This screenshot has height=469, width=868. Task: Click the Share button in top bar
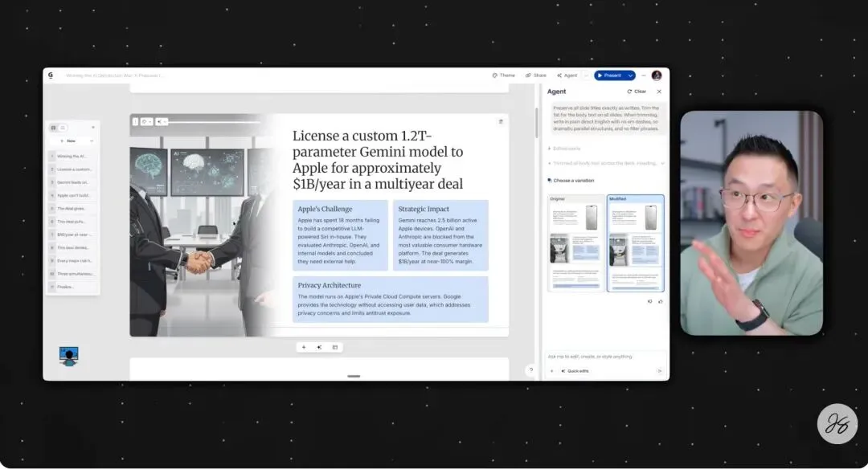coord(536,75)
